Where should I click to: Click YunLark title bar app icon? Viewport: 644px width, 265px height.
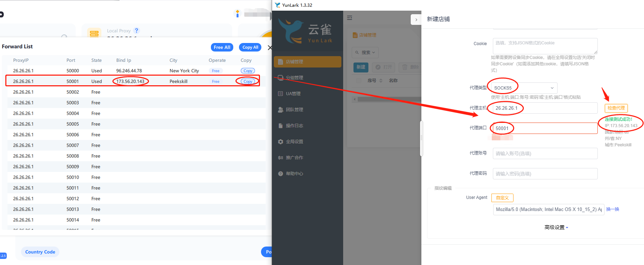point(278,5)
